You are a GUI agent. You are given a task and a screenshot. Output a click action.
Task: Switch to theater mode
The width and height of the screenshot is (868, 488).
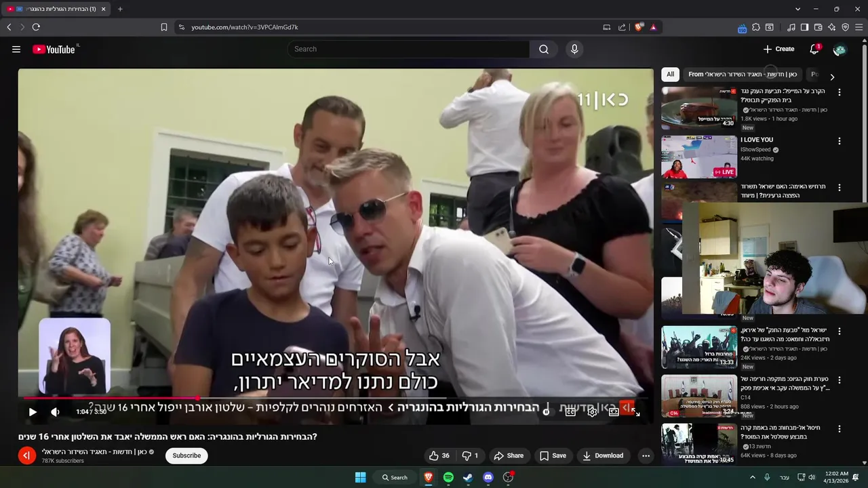614,411
